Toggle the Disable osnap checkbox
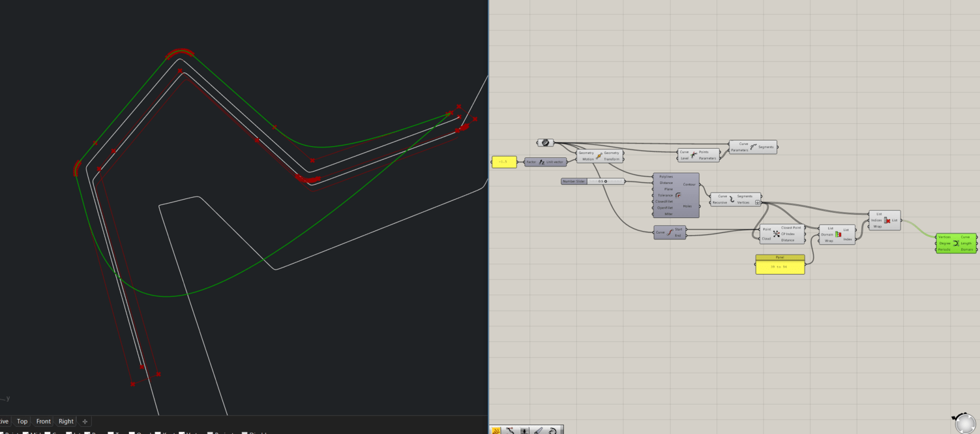This screenshot has width=980, height=434. coord(244,432)
